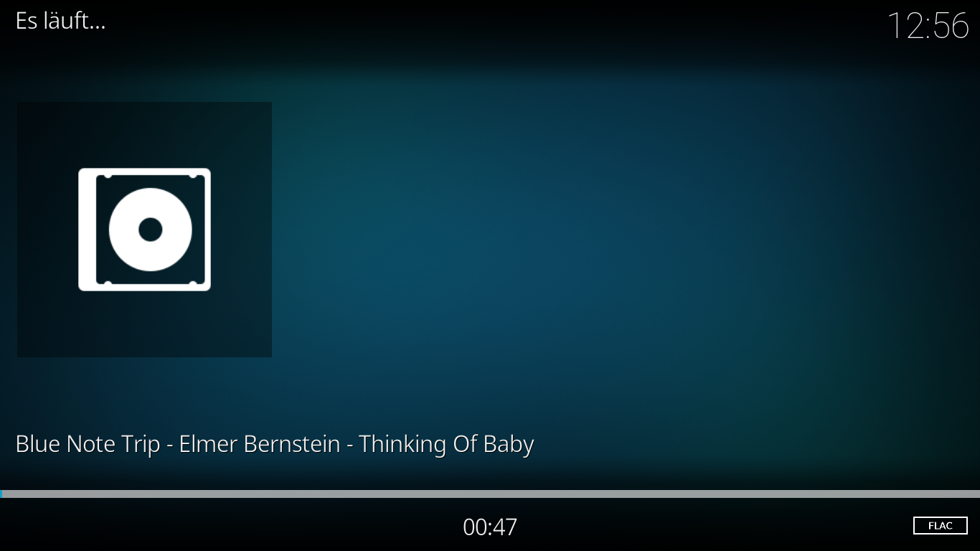Viewport: 980px width, 551px height.
Task: Click the 00:47 elapsed time display
Action: [x=490, y=527]
